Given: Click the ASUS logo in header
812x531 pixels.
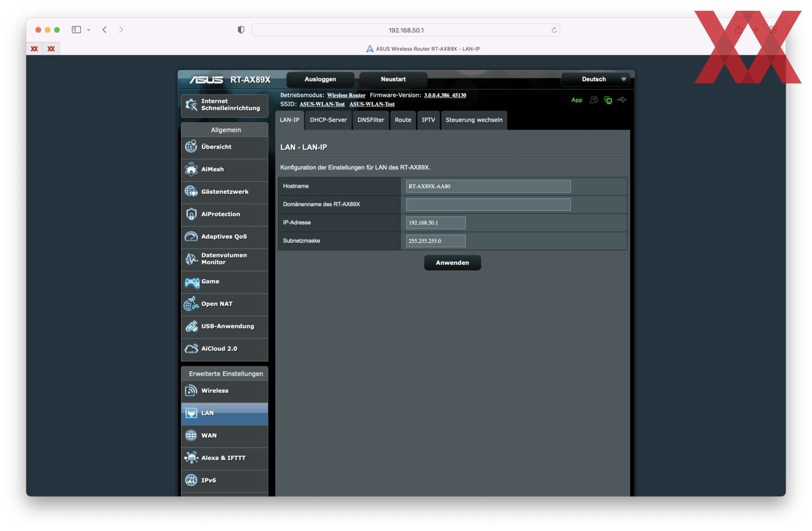Looking at the screenshot, I should tap(206, 80).
